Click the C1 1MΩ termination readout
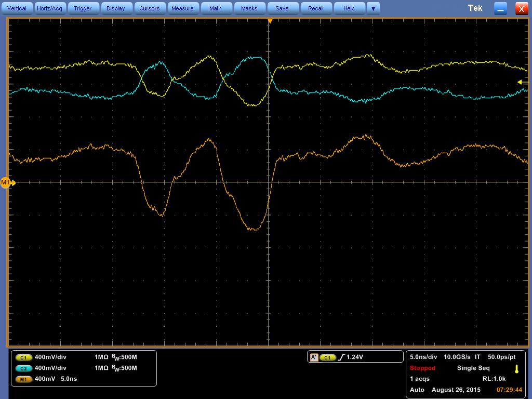532x399 pixels. pyautogui.click(x=101, y=357)
